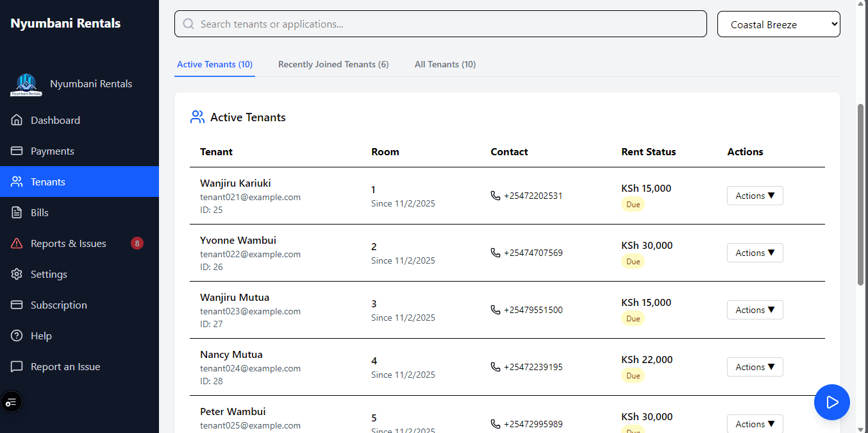Expand the Actions menu for Nancy Mutua
This screenshot has height=433, width=868.
tap(755, 366)
